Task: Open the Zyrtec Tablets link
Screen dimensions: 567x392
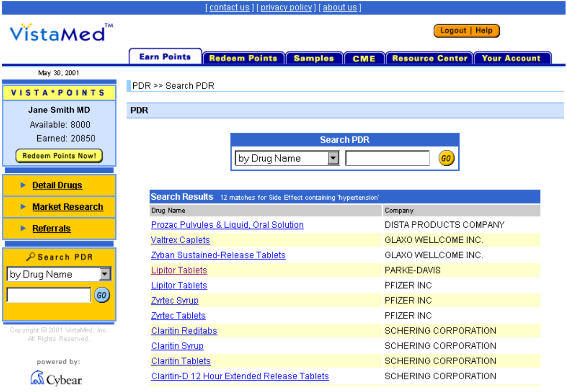Action: coord(179,315)
